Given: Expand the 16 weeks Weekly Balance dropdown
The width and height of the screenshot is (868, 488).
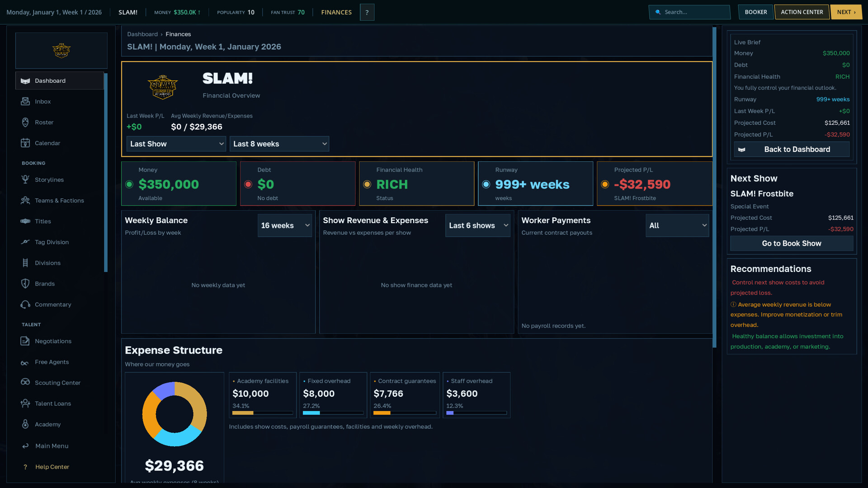Looking at the screenshot, I should point(285,225).
